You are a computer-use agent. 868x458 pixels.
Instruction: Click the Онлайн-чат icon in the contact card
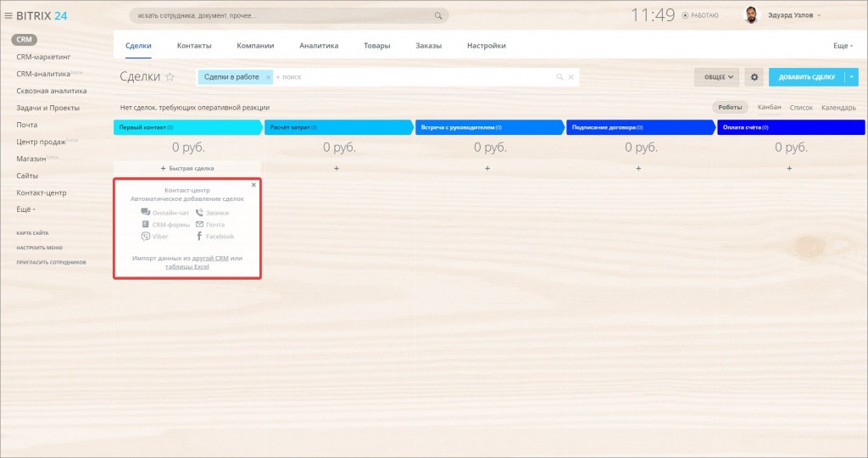(146, 213)
